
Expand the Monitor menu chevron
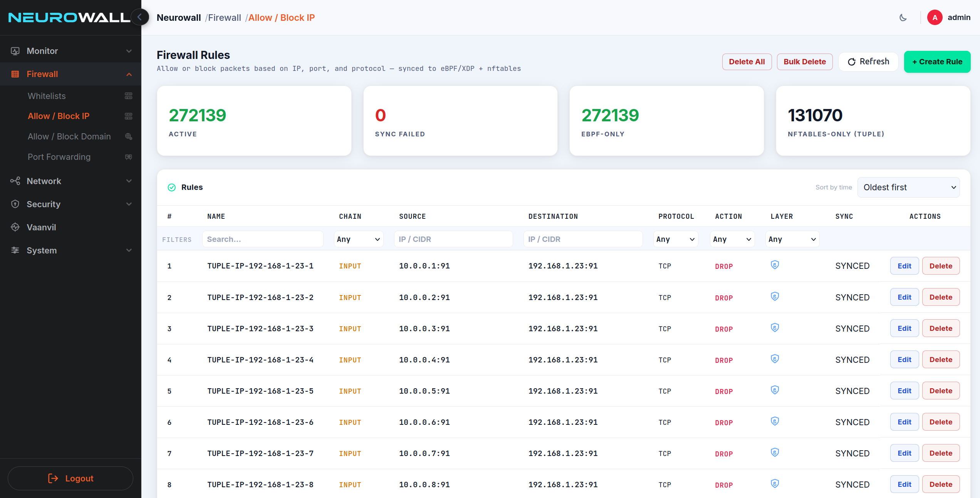[129, 51]
